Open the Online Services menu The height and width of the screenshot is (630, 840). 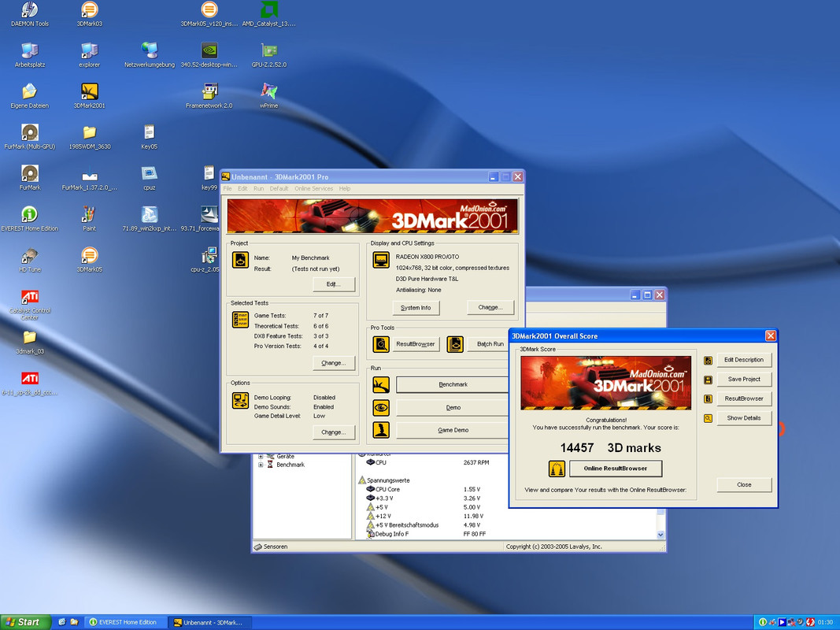pos(314,188)
